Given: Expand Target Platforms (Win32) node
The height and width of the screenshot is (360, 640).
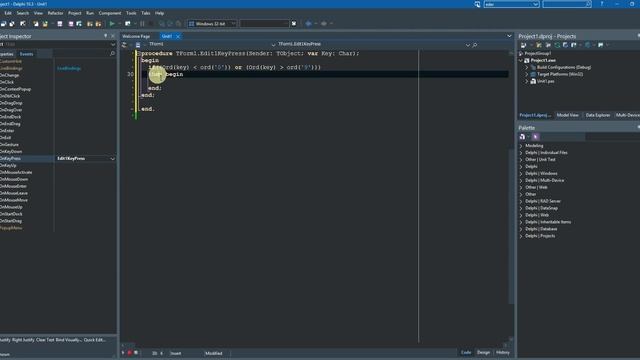Looking at the screenshot, I should coord(527,74).
